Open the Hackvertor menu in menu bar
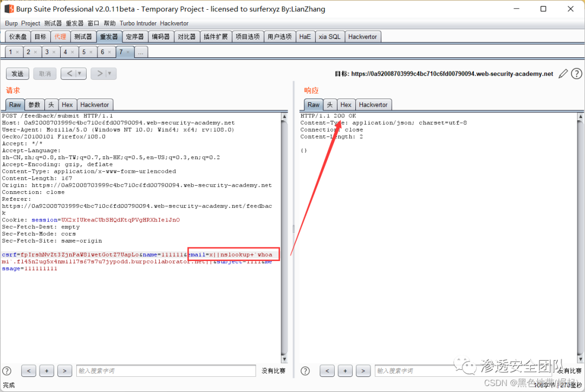The width and height of the screenshot is (585, 392). pos(174,23)
